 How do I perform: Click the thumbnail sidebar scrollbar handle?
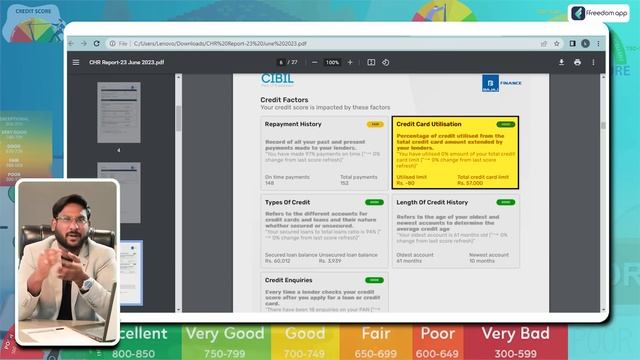(x=178, y=118)
